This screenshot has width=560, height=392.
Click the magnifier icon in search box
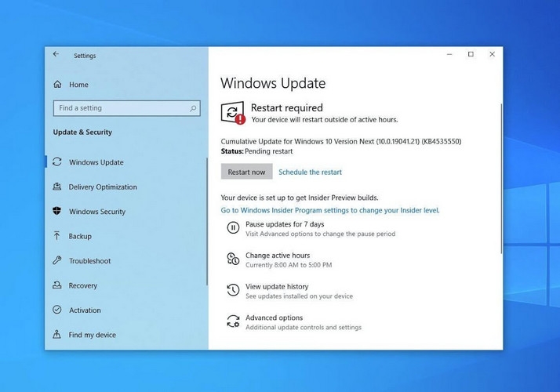tap(193, 108)
